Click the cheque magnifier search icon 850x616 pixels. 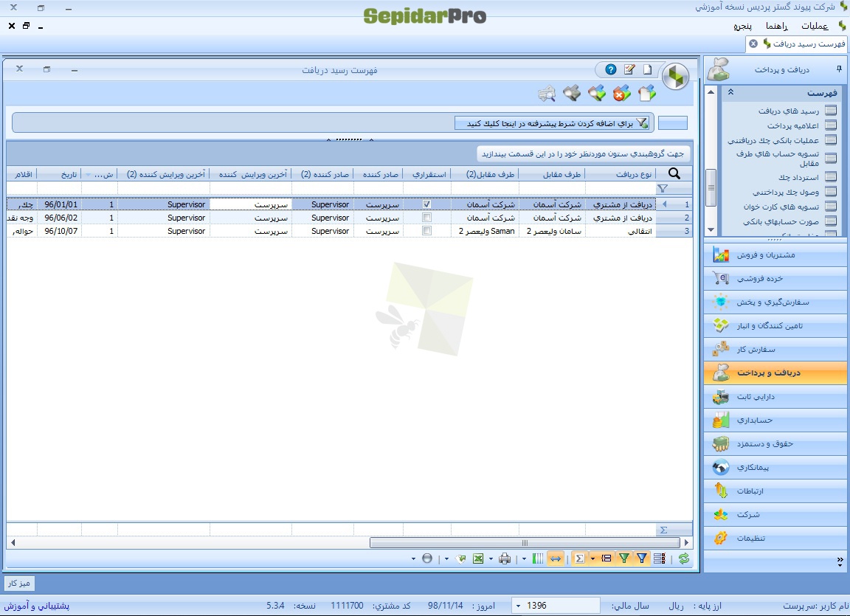[547, 94]
